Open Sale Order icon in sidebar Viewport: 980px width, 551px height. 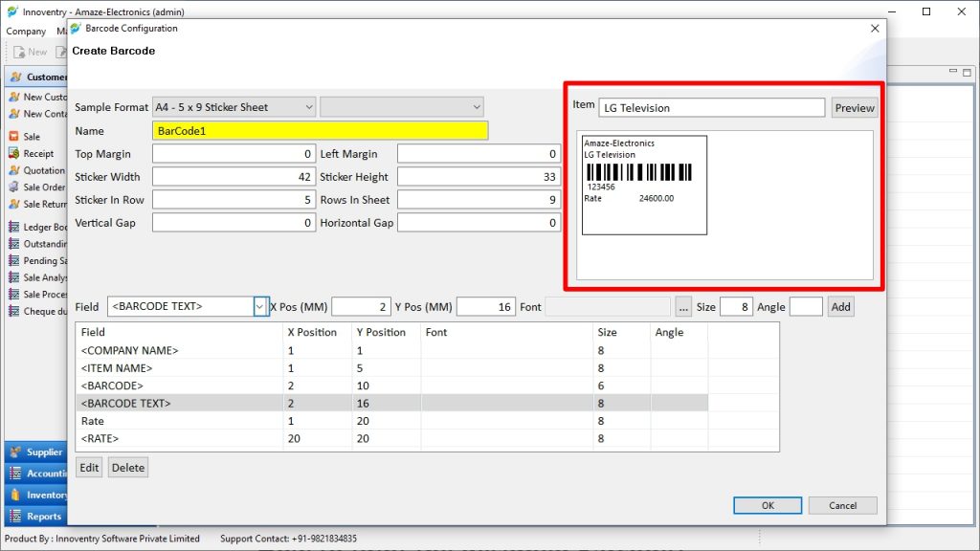[x=13, y=187]
